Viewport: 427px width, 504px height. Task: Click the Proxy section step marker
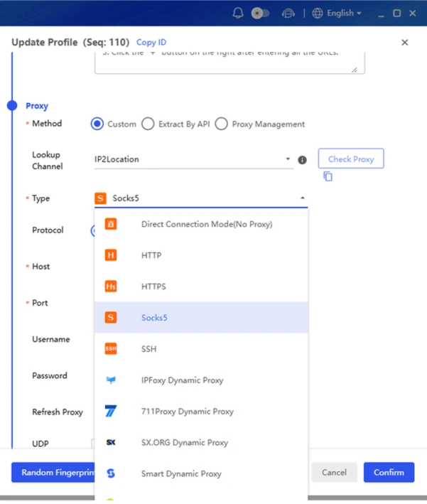[x=12, y=105]
